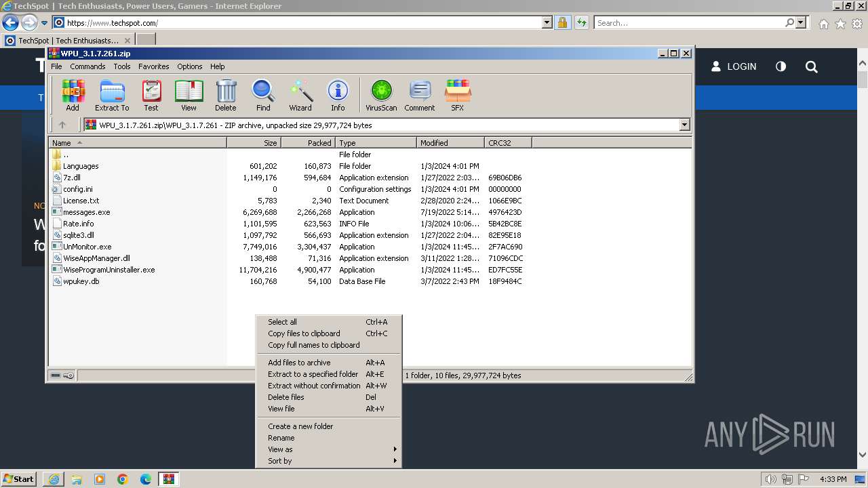
Task: Choose Copy full names to clipboard
Action: click(329, 345)
